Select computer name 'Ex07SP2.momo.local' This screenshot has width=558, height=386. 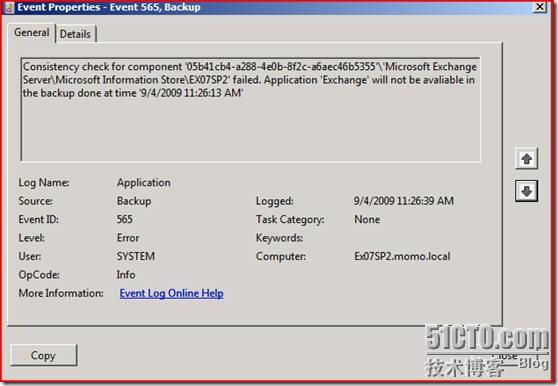tap(402, 256)
